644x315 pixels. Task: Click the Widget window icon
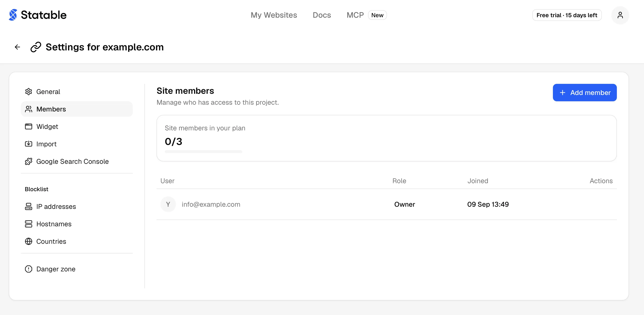[29, 127]
